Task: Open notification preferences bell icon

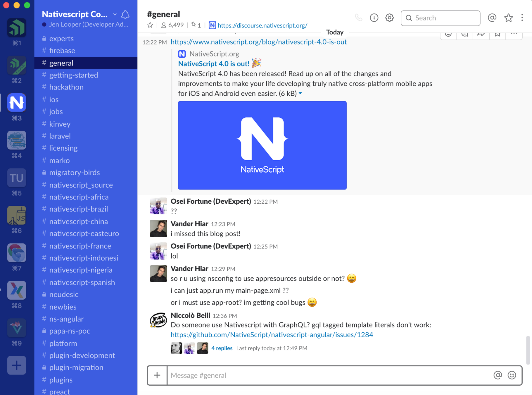Action: [125, 15]
